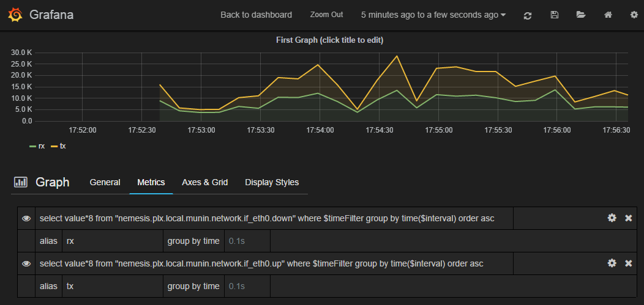The width and height of the screenshot is (644, 305).
Task: Edit the eth0.down select query field
Action: point(274,218)
